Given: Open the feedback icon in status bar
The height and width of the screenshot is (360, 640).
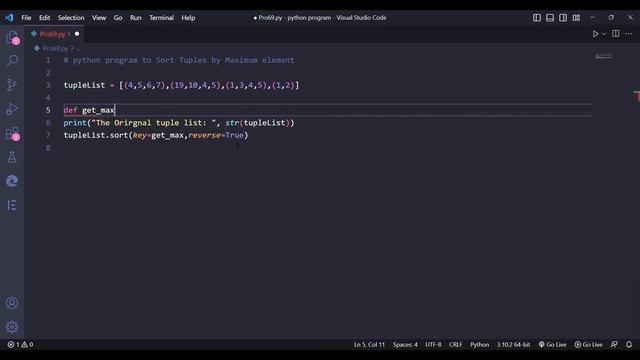Looking at the screenshot, I should [x=614, y=344].
